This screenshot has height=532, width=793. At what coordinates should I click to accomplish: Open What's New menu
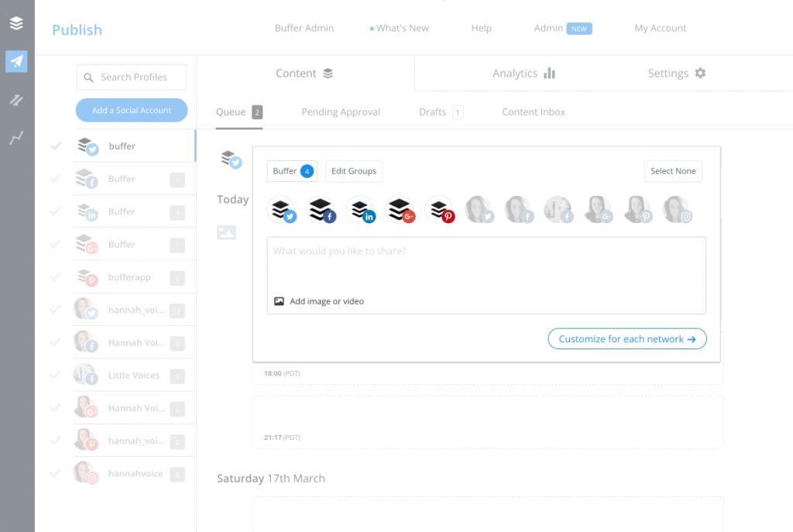[399, 29]
